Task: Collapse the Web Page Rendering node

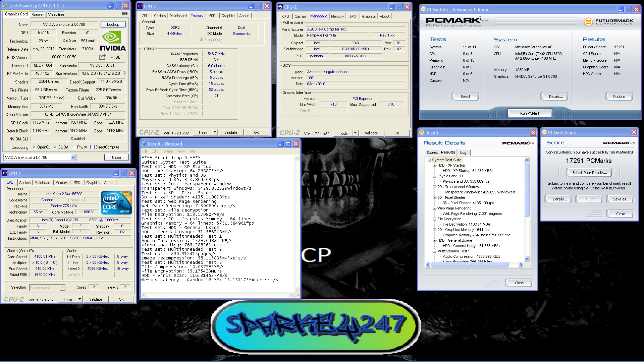Action: (x=434, y=208)
